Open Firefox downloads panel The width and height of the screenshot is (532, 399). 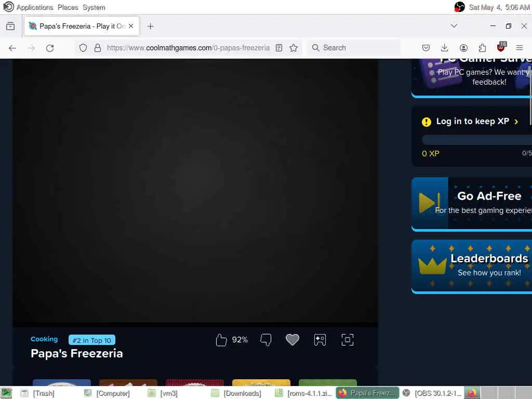(445, 48)
